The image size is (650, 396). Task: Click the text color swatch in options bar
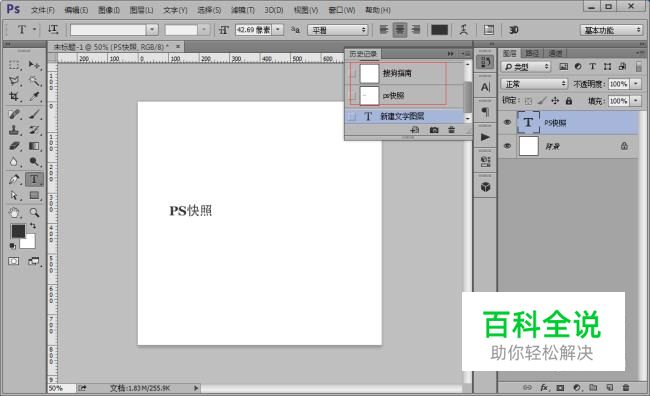pos(439,30)
